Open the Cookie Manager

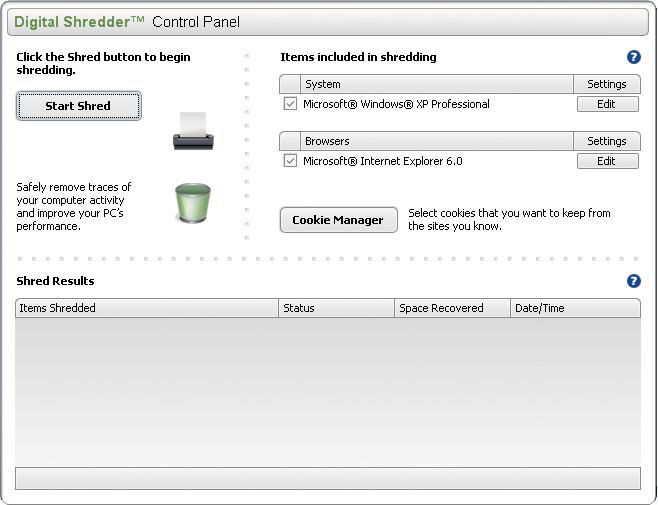pos(338,220)
